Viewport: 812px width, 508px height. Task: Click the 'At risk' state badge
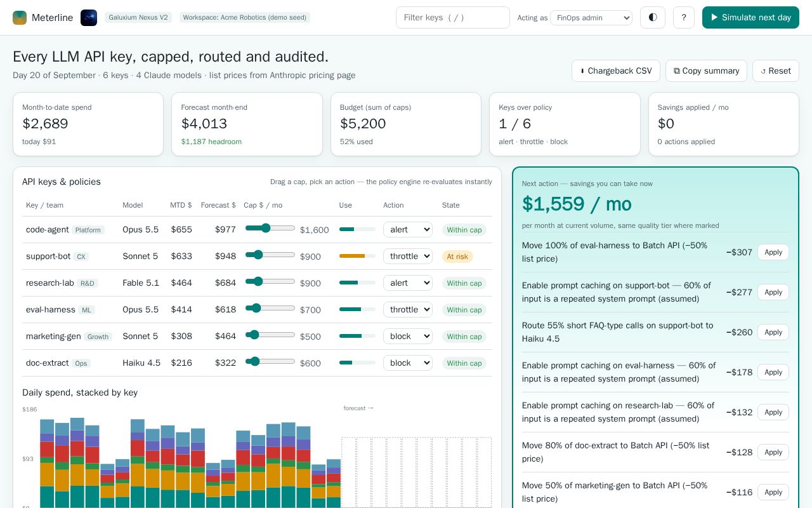pos(457,257)
